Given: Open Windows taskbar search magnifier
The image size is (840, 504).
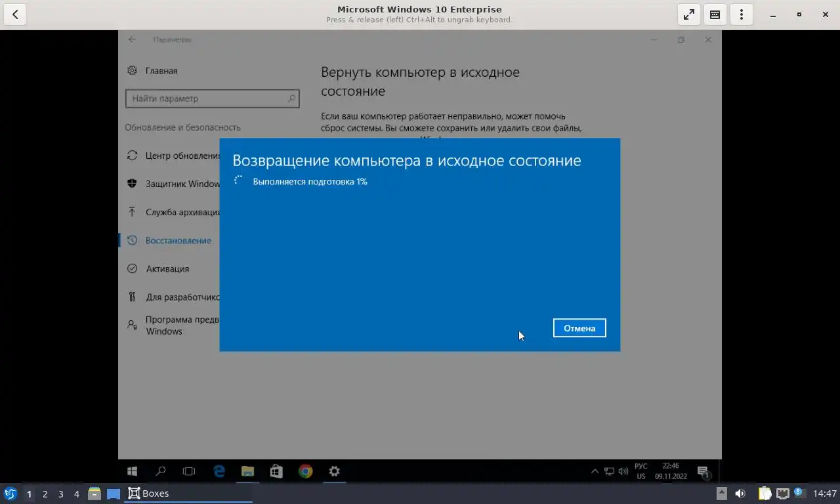Looking at the screenshot, I should pos(161,471).
